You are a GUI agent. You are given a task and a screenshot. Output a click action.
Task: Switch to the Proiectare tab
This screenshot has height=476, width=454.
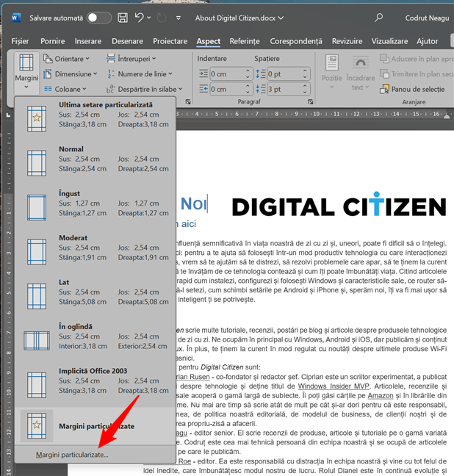tap(170, 41)
